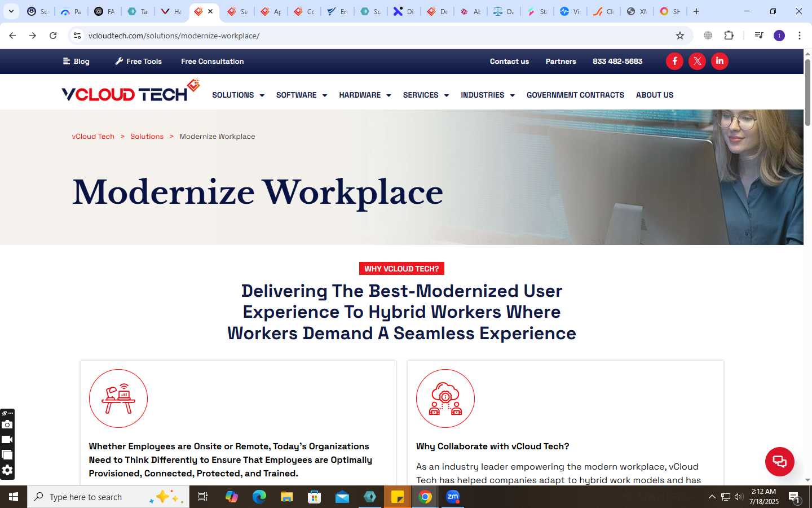Image resolution: width=812 pixels, height=508 pixels.
Task: Click the Contact us link
Action: point(509,62)
